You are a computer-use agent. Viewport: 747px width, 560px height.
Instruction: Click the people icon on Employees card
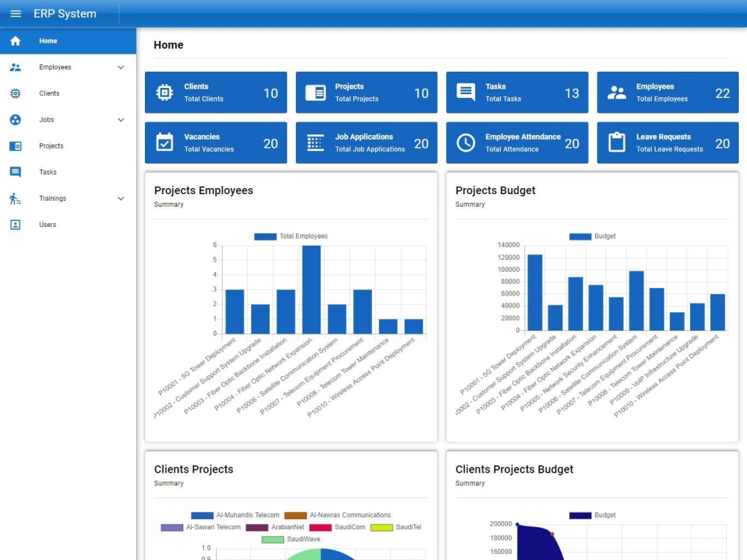point(616,93)
